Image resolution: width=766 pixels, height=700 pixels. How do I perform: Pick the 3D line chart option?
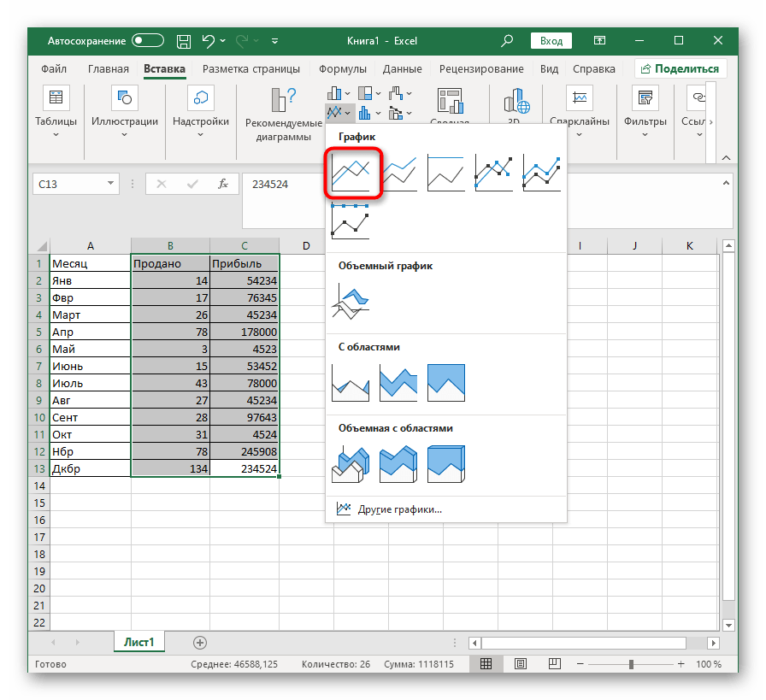[x=351, y=303]
